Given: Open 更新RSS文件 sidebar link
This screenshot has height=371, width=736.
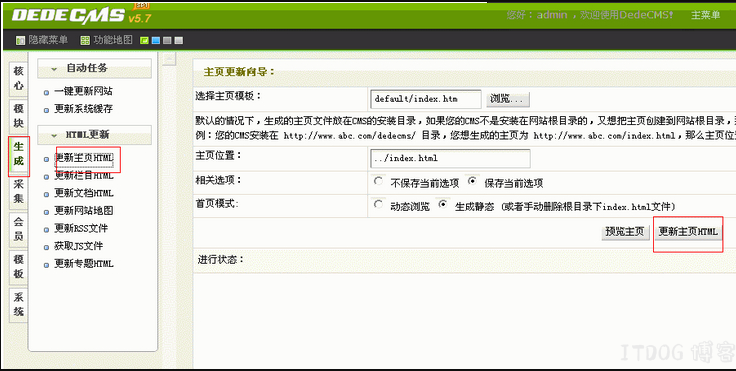Looking at the screenshot, I should [x=81, y=228].
